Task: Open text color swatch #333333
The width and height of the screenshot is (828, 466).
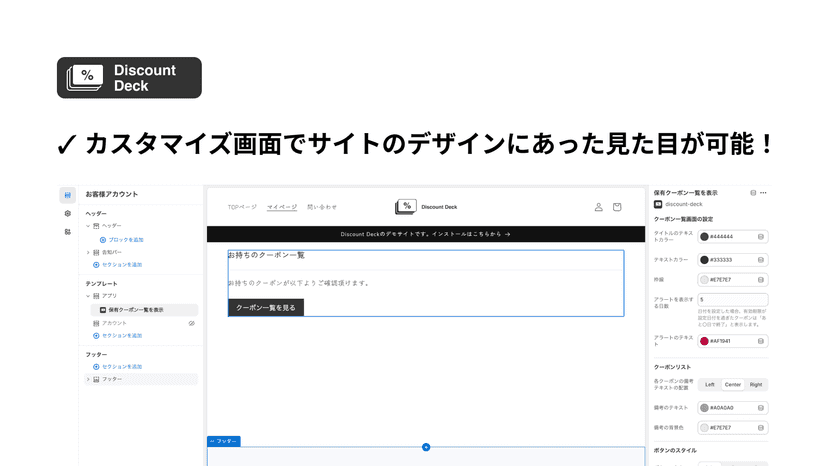Action: pyautogui.click(x=704, y=260)
